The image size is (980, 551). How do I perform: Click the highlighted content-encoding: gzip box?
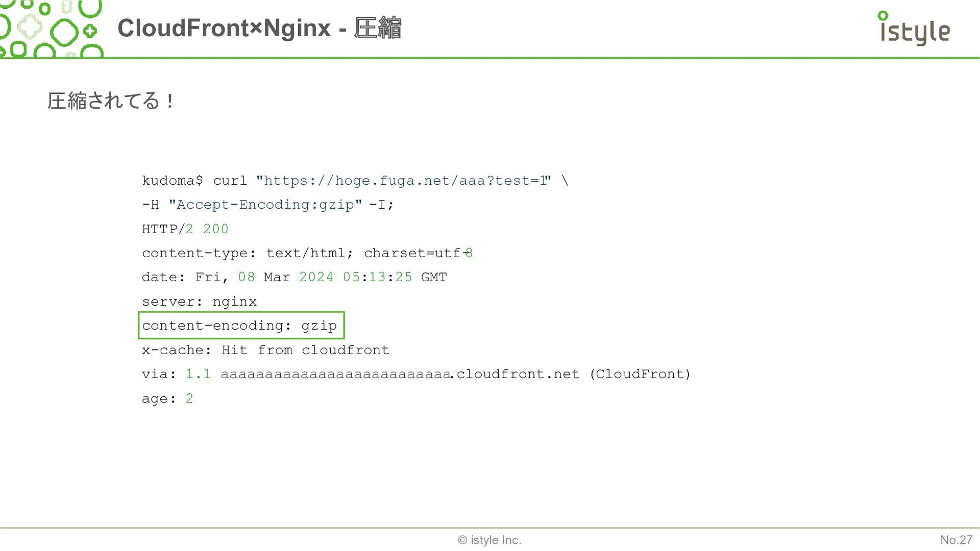pos(241,325)
